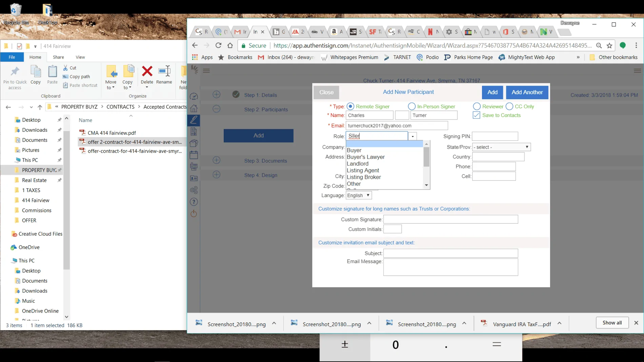The image size is (644, 362).
Task: Open Copy to dropdown in ribbon
Action: tap(128, 78)
